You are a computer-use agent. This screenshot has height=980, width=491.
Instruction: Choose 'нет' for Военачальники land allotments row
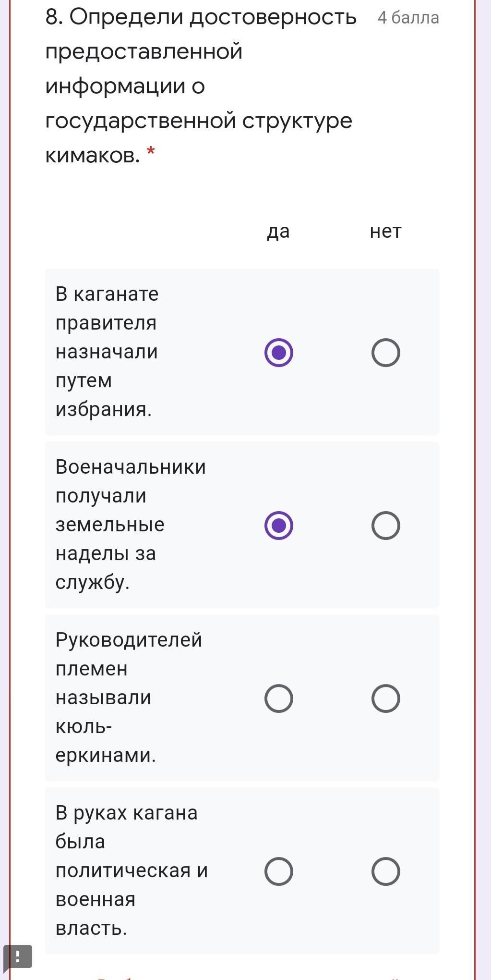[385, 526]
